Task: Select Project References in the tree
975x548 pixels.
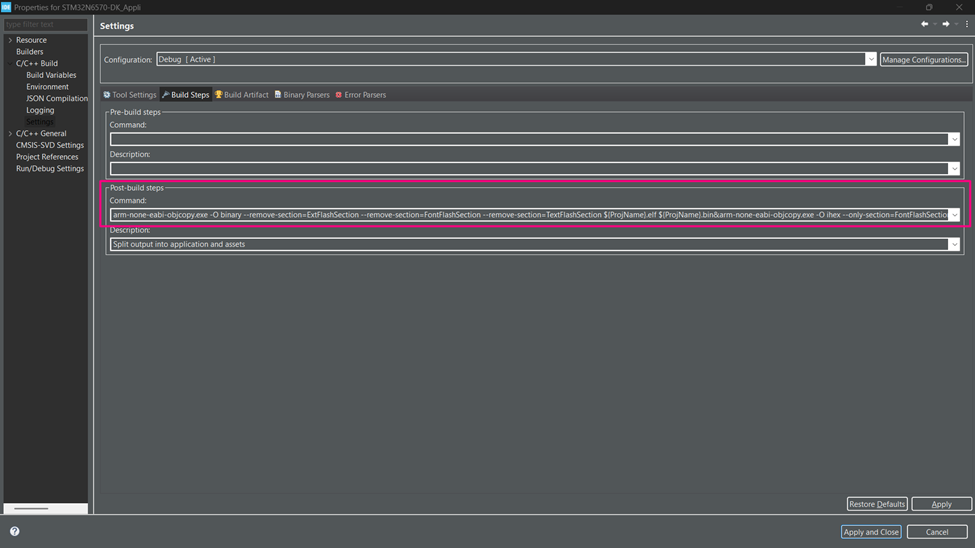Action: tap(47, 157)
